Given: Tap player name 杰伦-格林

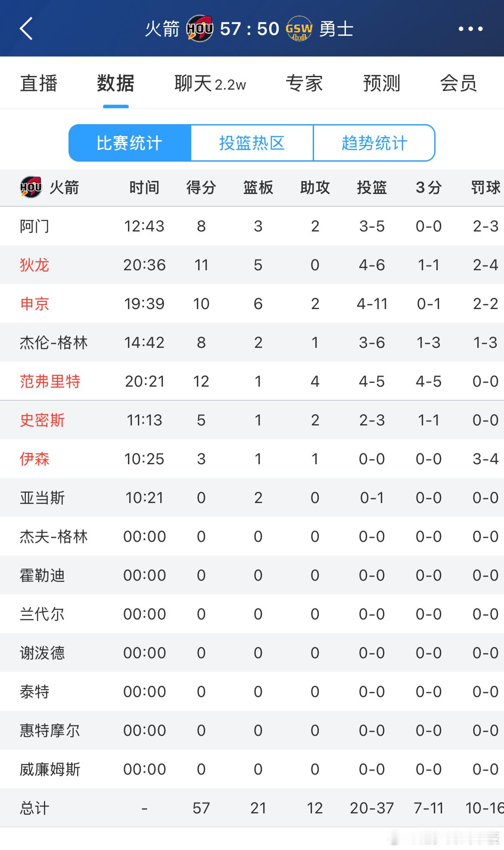Looking at the screenshot, I should (x=54, y=343).
